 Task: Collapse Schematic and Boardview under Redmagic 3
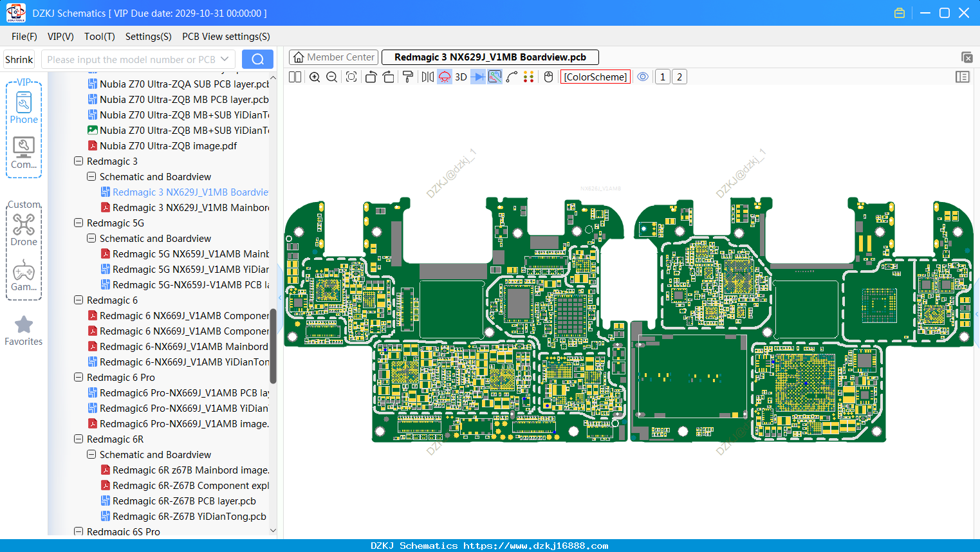tap(91, 176)
